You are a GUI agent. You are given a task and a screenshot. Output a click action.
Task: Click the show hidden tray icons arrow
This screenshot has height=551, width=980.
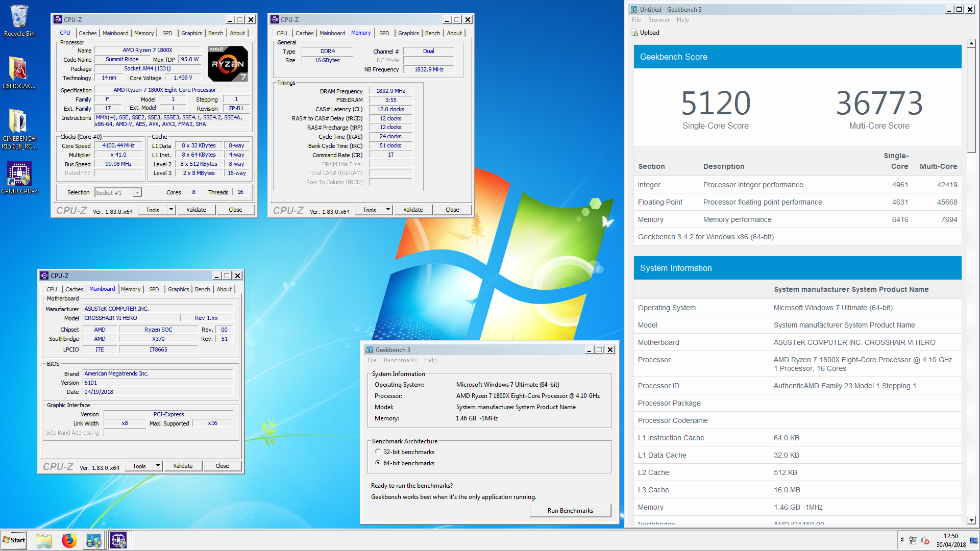902,540
